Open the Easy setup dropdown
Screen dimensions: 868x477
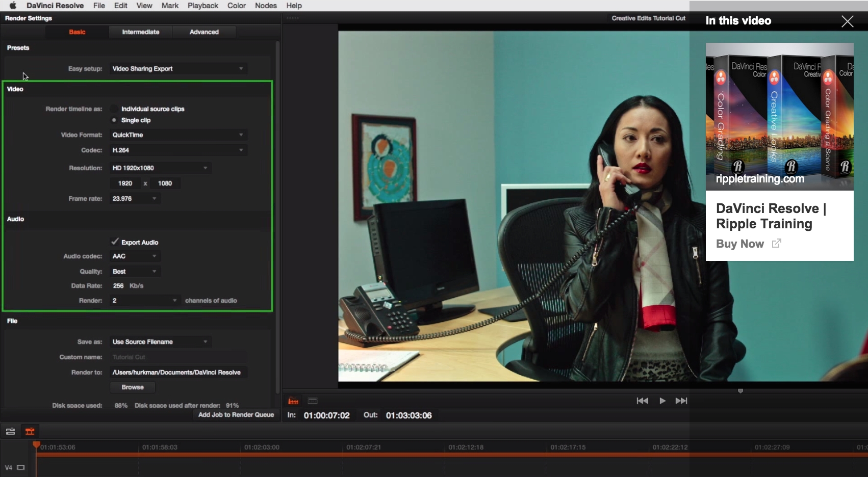[x=178, y=69]
